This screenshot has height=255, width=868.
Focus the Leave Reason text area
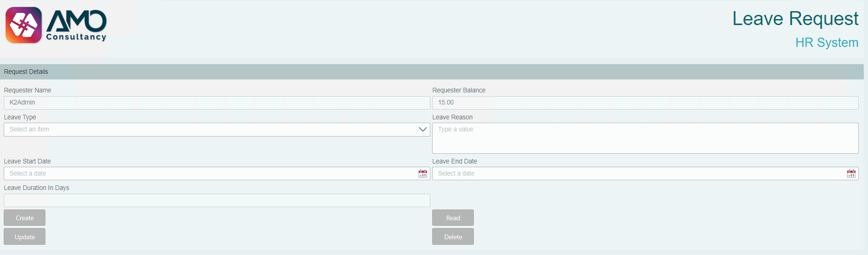645,138
